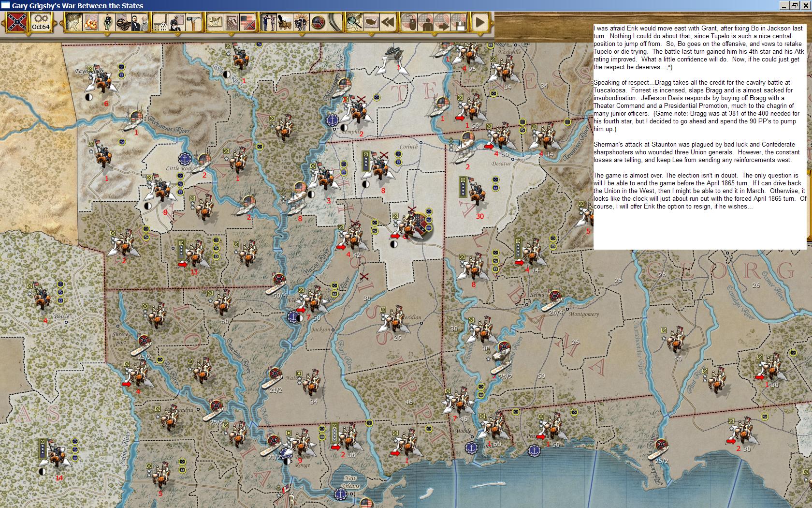Click the magnifying glass map icon
Image resolution: width=812 pixels, height=508 pixels.
point(354,22)
